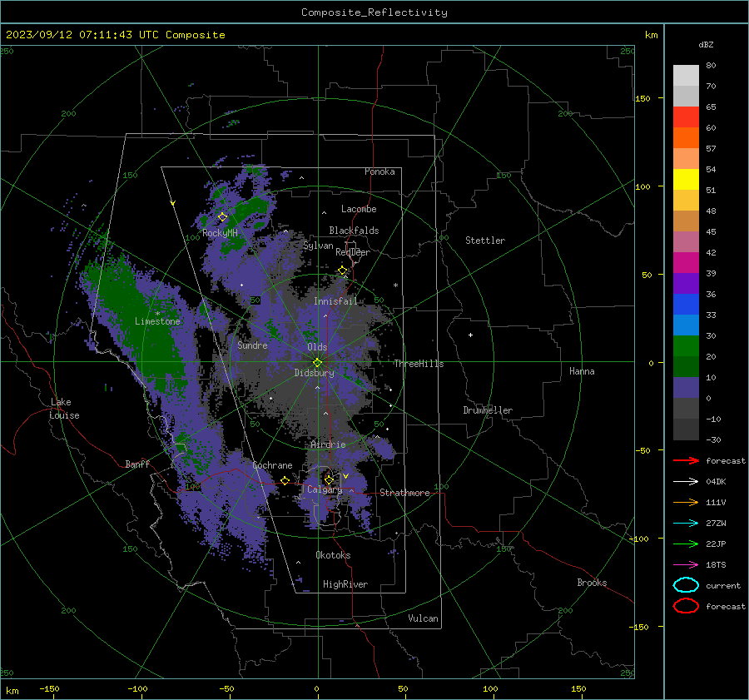The image size is (749, 700).
Task: Click the yellow 51–54 dBZ color swatch
Action: (686, 180)
